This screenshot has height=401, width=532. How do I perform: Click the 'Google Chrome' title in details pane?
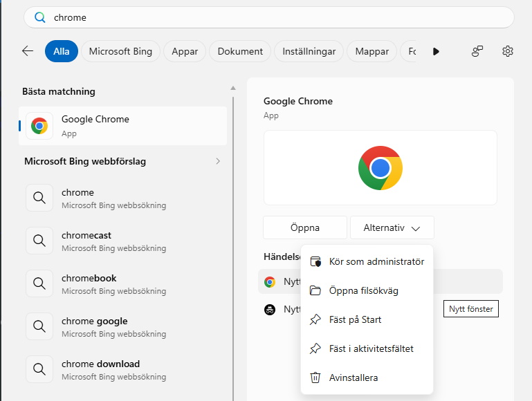(298, 101)
